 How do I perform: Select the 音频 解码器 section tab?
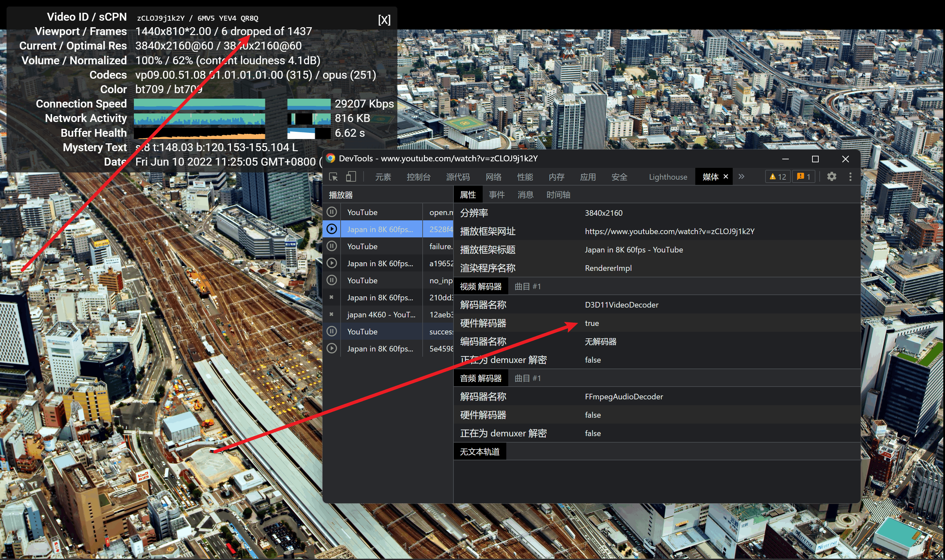480,378
